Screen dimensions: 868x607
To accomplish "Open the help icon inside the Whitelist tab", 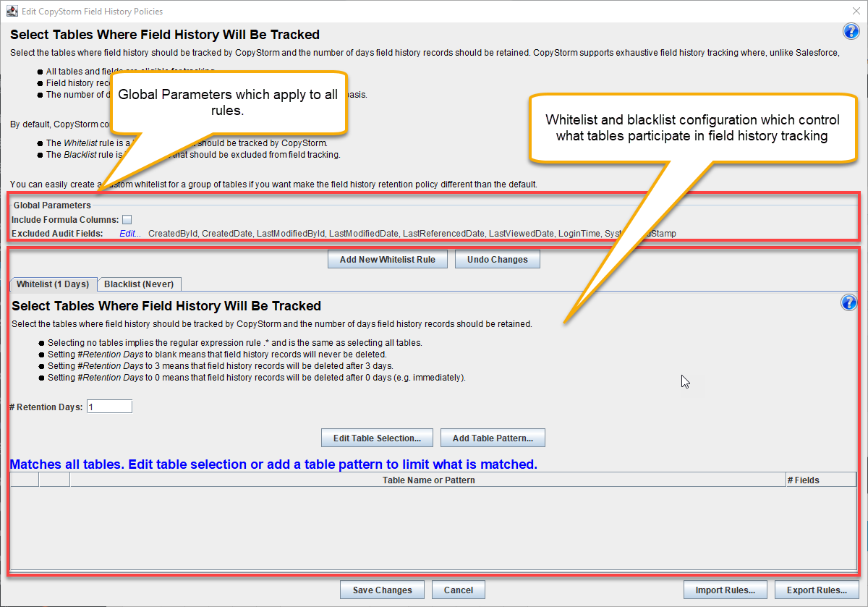I will 849,302.
